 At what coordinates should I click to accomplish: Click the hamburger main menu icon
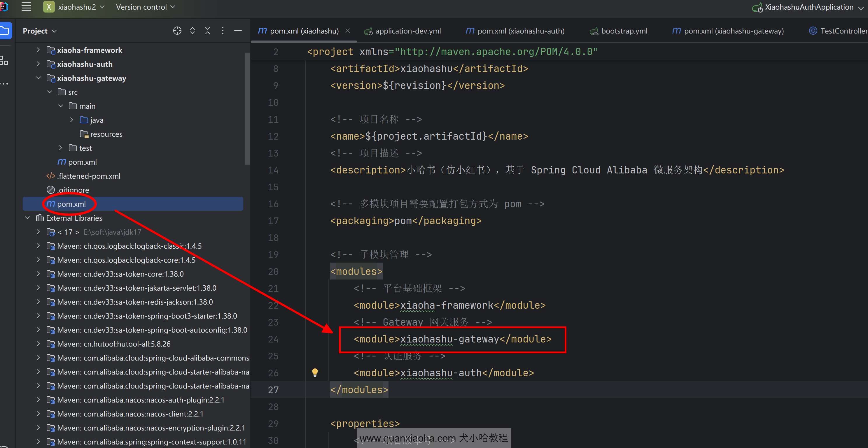tap(26, 7)
